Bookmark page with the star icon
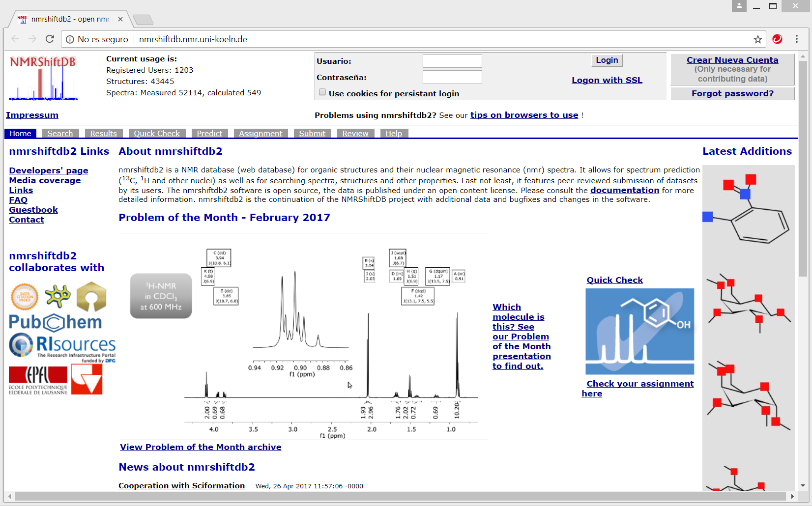812x506 pixels. 758,39
